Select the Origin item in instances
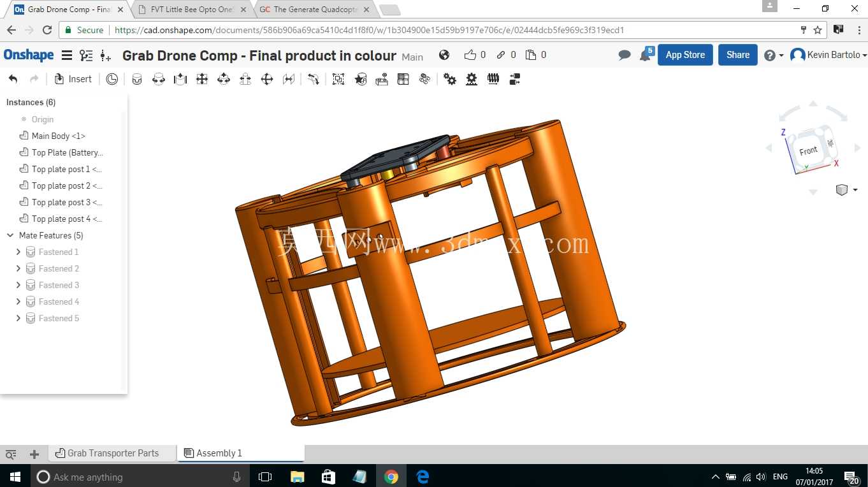 (43, 119)
